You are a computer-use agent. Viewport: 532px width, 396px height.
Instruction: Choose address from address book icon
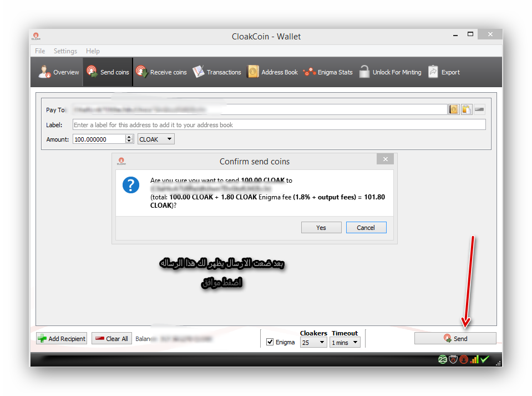point(454,109)
